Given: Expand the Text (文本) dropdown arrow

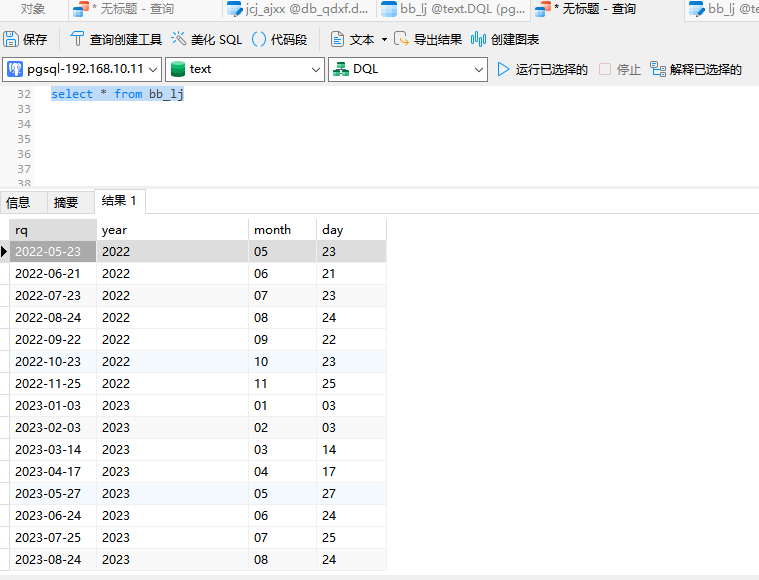Looking at the screenshot, I should [x=384, y=40].
